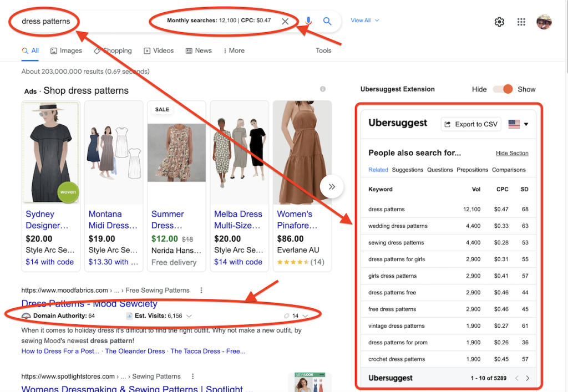Screen dimensions: 568x392
Task: Expand the View All dropdown
Action: click(365, 21)
